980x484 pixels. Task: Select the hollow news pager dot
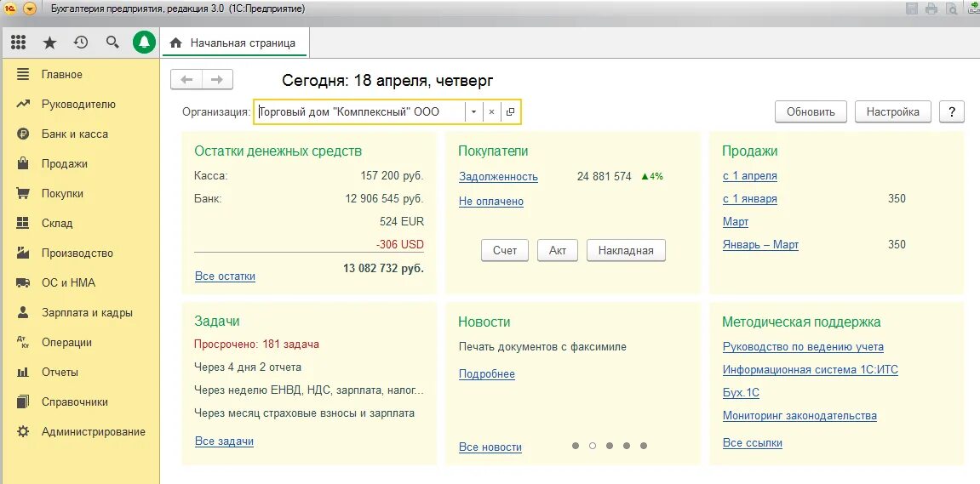(x=593, y=446)
